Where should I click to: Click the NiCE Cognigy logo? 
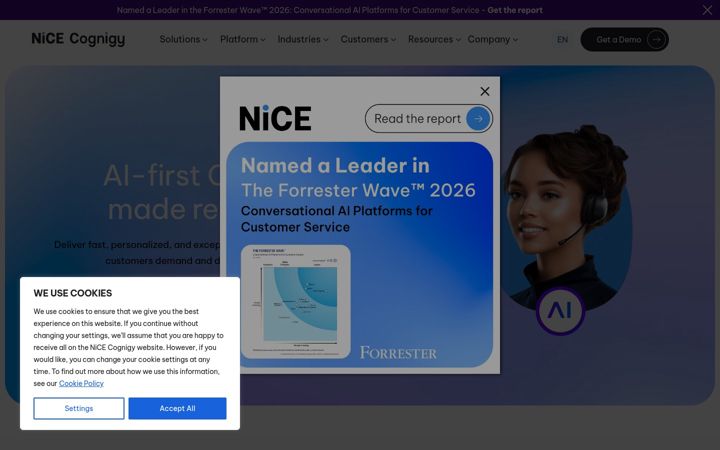point(78,39)
